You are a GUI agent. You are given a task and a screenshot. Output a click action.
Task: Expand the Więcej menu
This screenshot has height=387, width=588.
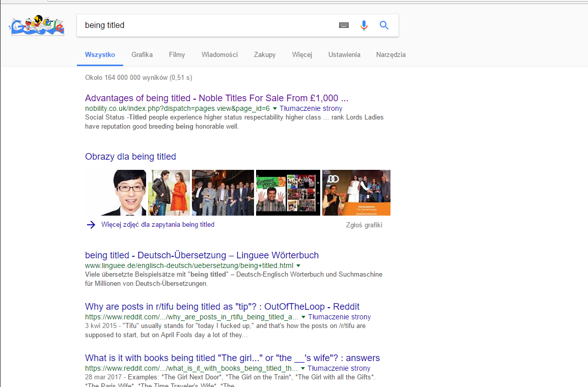click(302, 55)
